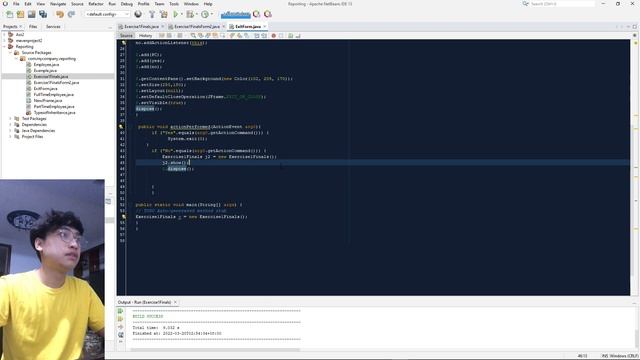Collapse the Source Packages node
The width and height of the screenshot is (640, 360).
click(11, 53)
